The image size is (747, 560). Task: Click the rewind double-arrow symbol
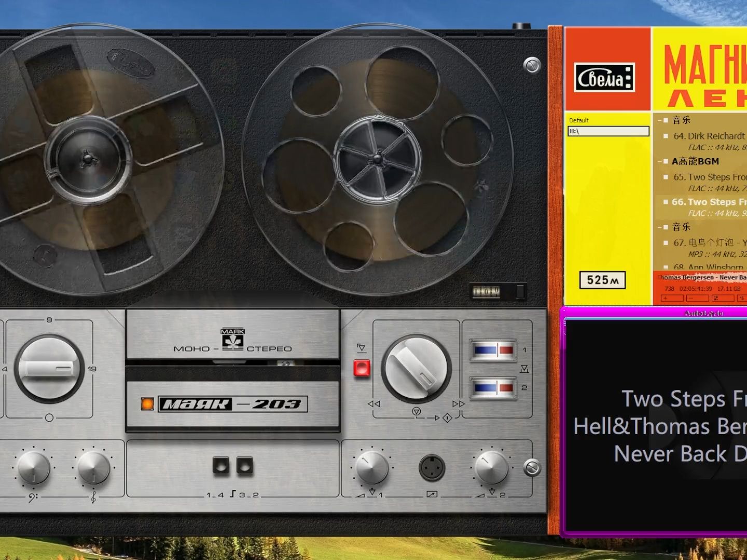tap(374, 404)
